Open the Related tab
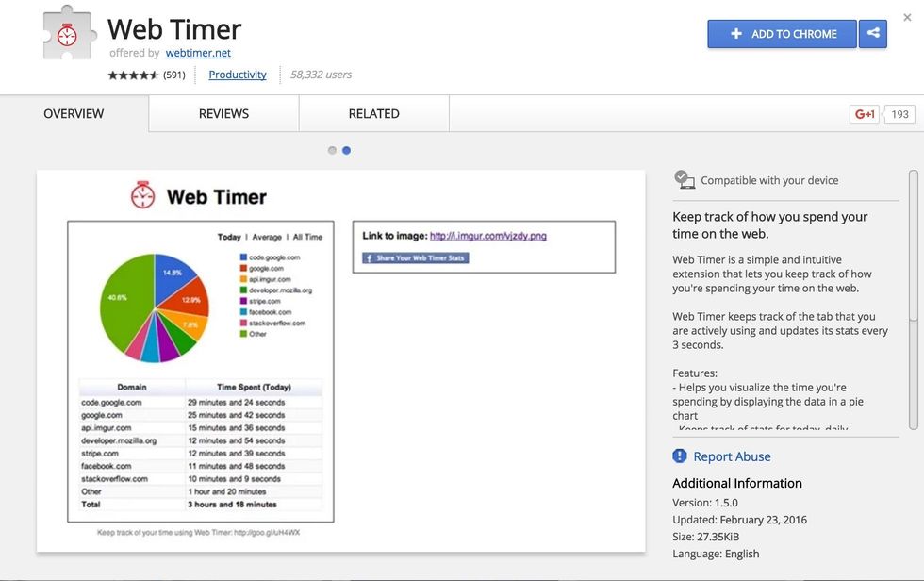This screenshot has height=581, width=924. coord(373,114)
